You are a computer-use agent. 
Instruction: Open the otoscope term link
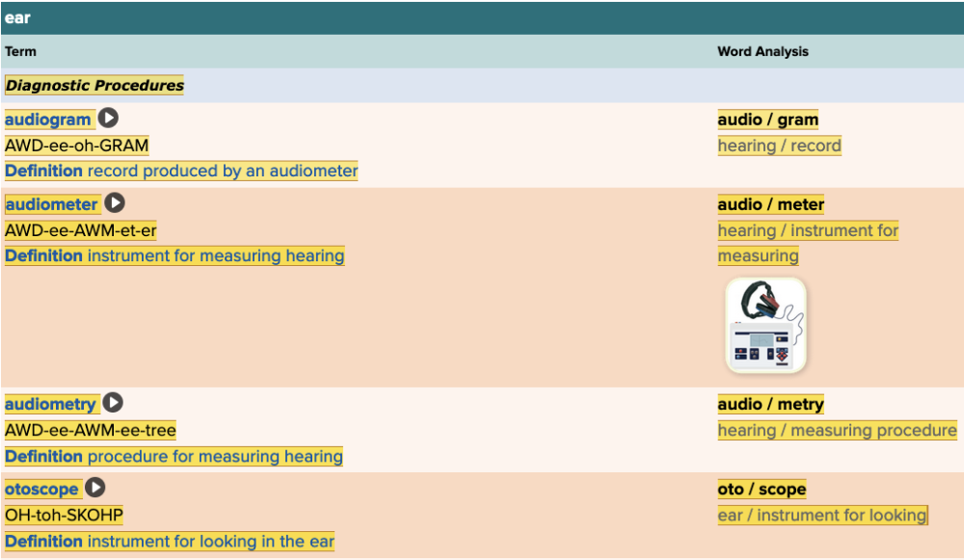point(41,489)
